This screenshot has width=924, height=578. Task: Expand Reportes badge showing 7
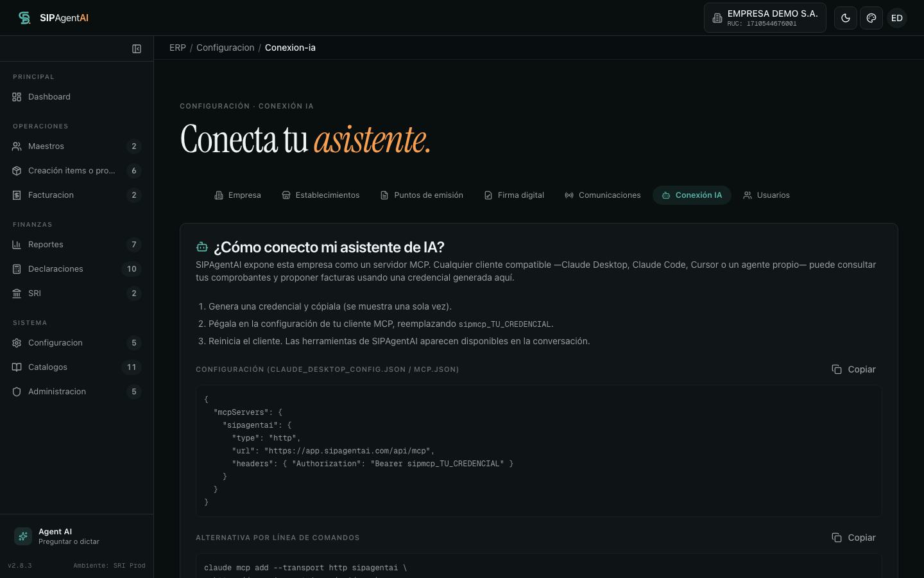134,245
